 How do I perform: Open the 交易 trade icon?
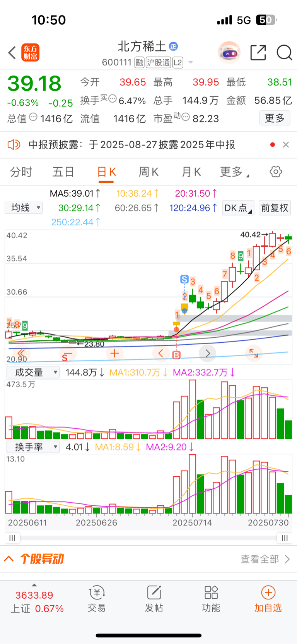[x=97, y=599]
